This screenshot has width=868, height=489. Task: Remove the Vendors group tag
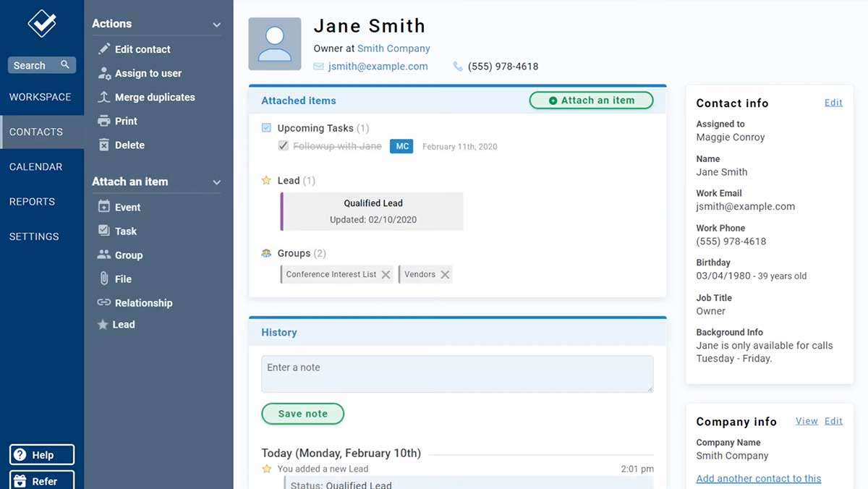pos(445,274)
